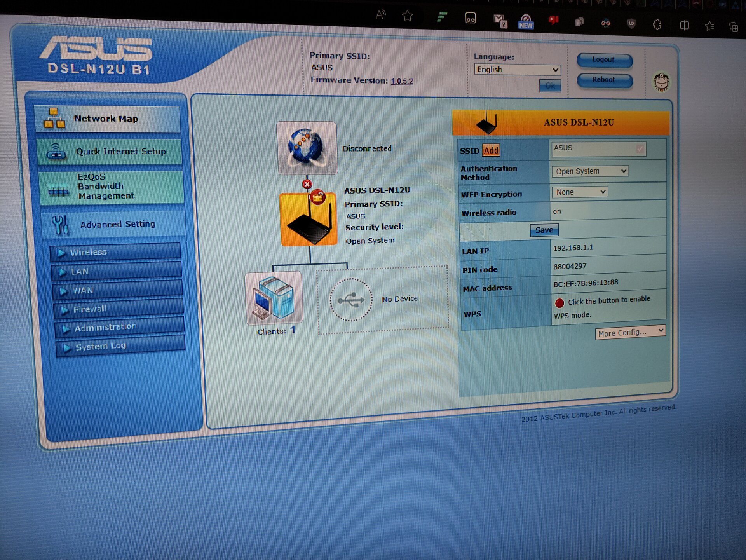Open the Clients computer icon
746x560 pixels.
coord(274,298)
